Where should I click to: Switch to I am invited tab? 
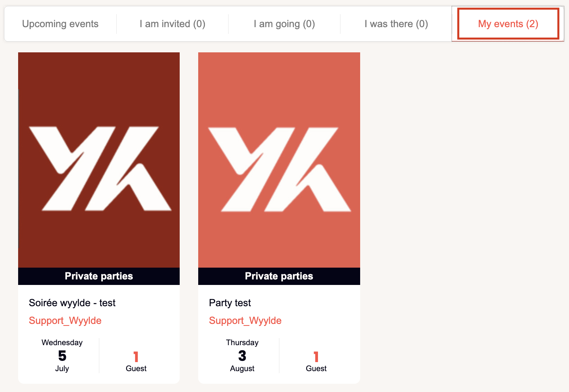click(x=172, y=24)
